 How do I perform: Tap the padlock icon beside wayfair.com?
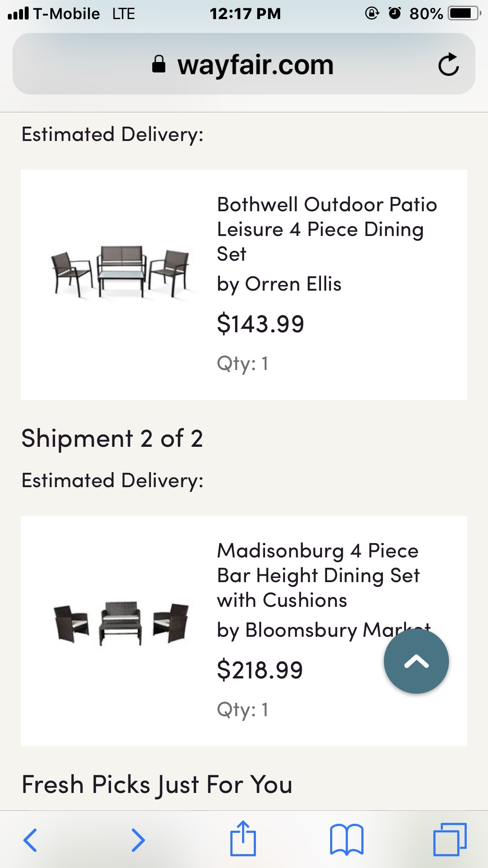coord(159,65)
